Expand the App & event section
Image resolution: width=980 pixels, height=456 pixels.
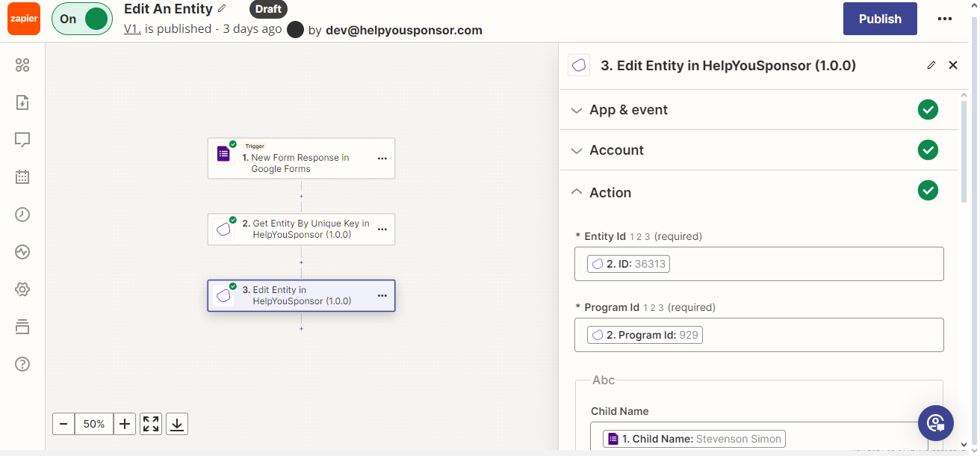pyautogui.click(x=759, y=110)
